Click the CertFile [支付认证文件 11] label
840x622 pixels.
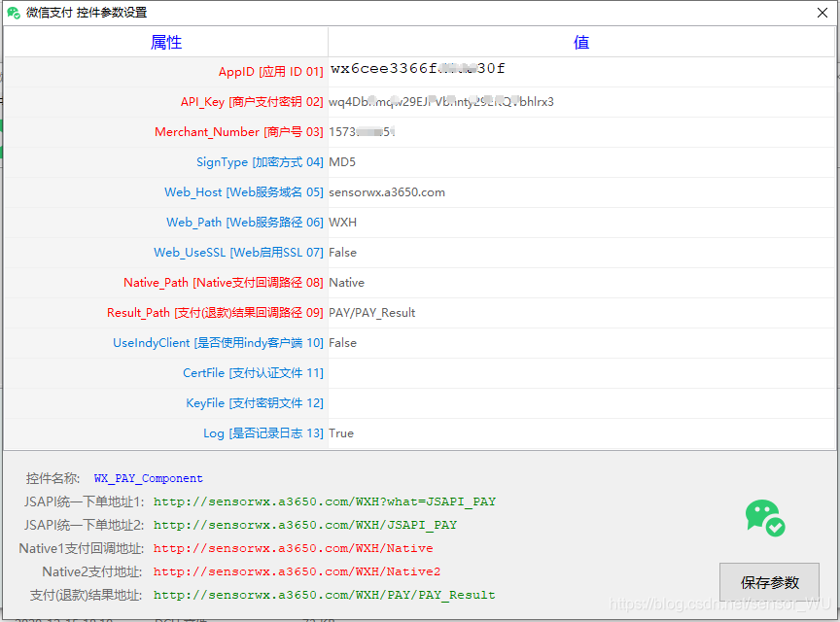(253, 373)
